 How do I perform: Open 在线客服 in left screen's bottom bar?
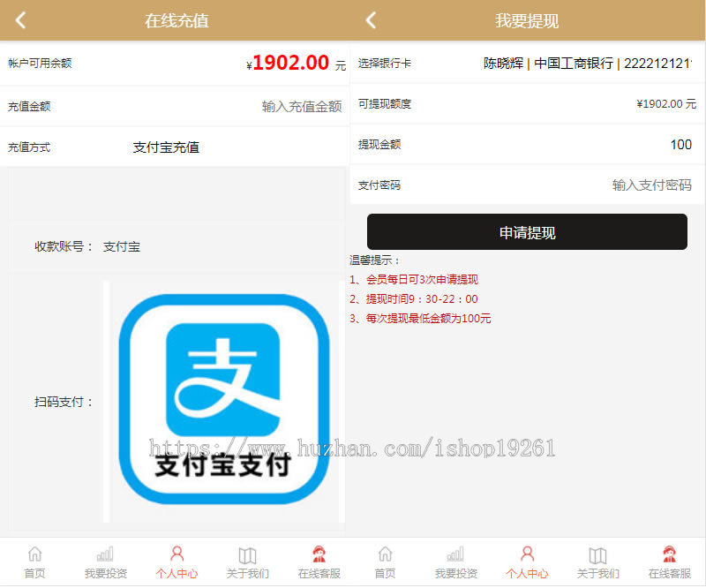pyautogui.click(x=319, y=562)
